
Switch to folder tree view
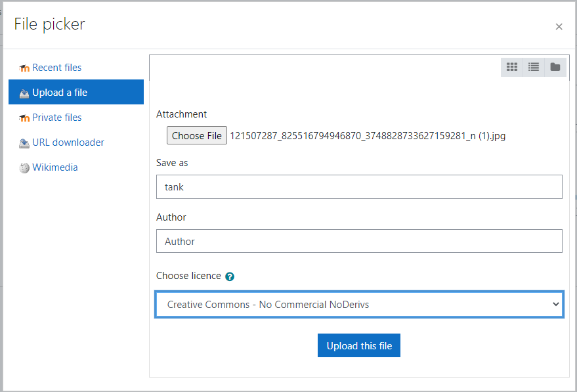(x=555, y=67)
